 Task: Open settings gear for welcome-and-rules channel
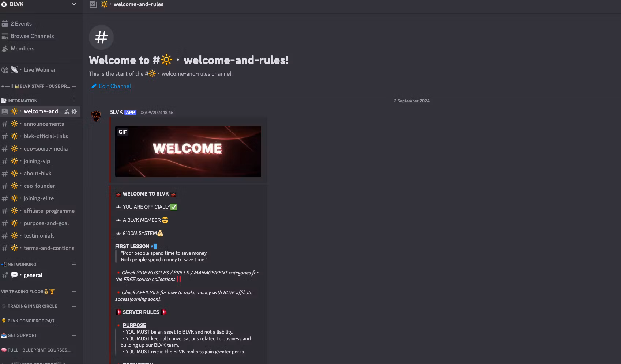(75, 111)
